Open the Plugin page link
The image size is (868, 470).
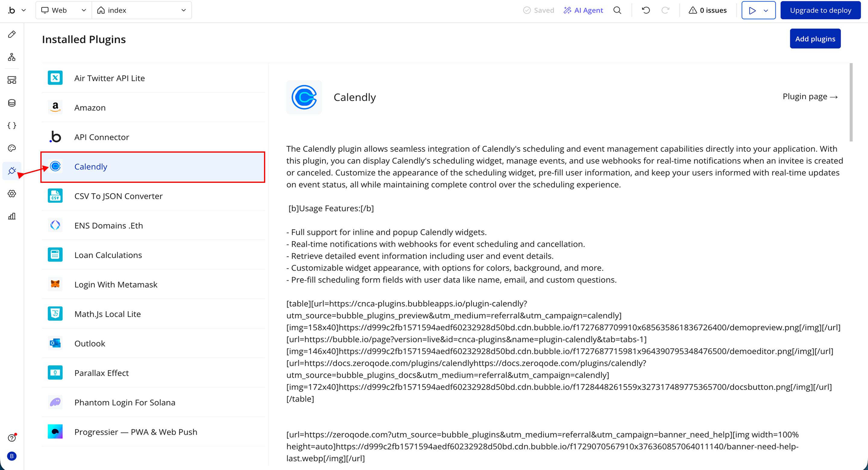(810, 97)
